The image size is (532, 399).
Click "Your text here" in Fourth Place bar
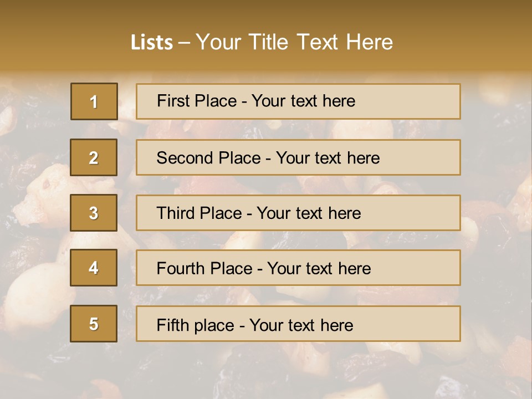point(319,269)
